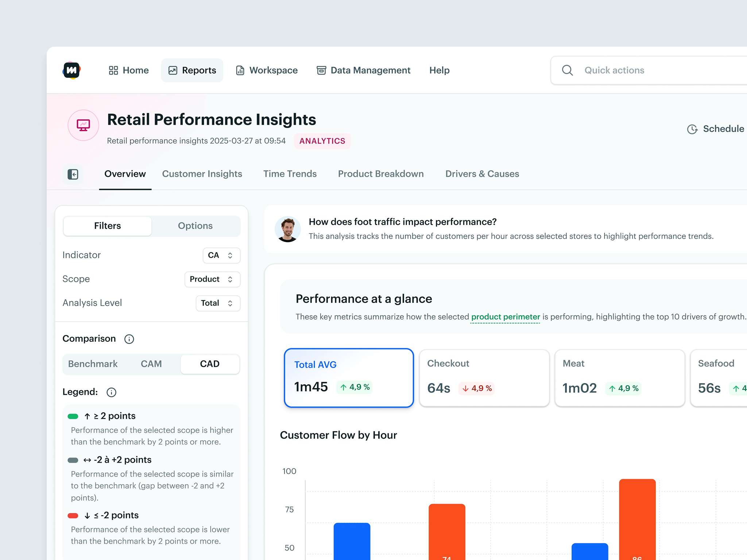This screenshot has width=747, height=560.
Task: Click the Legend info icon
Action: click(111, 392)
